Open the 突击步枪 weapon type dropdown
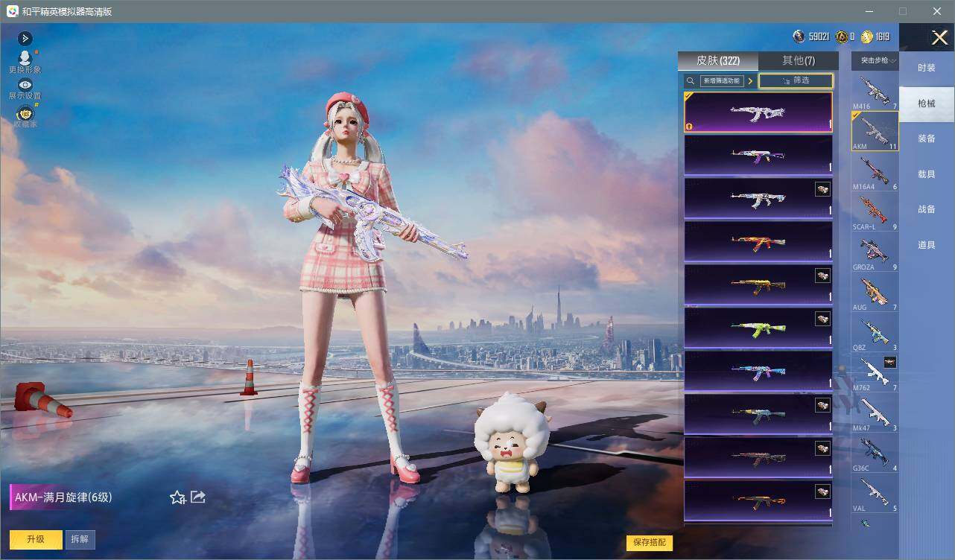 click(x=875, y=60)
